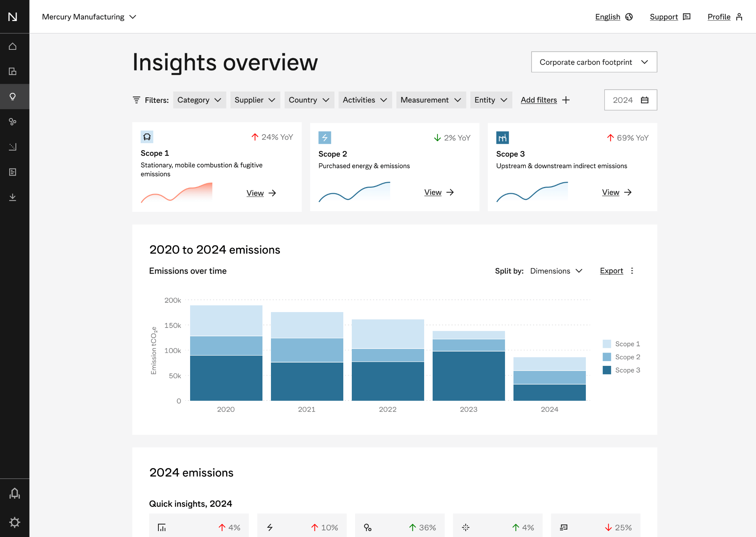Open the Split by Dimensions dropdown
Screen dimensions: 756x537
(556, 271)
